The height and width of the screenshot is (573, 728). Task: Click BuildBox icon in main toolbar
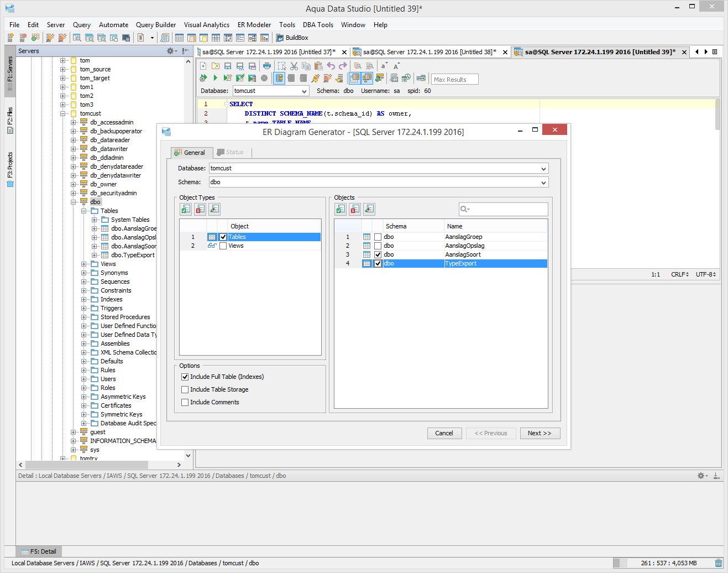tap(280, 38)
